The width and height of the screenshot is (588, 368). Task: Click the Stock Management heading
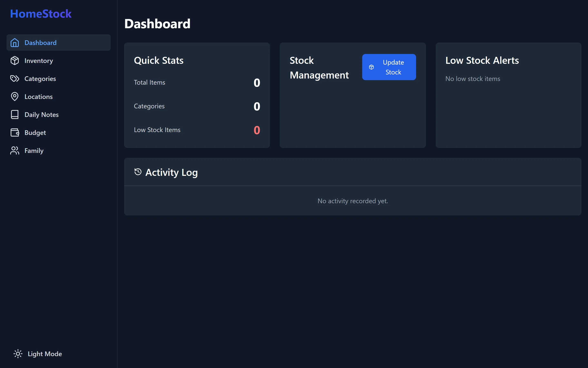point(319,68)
